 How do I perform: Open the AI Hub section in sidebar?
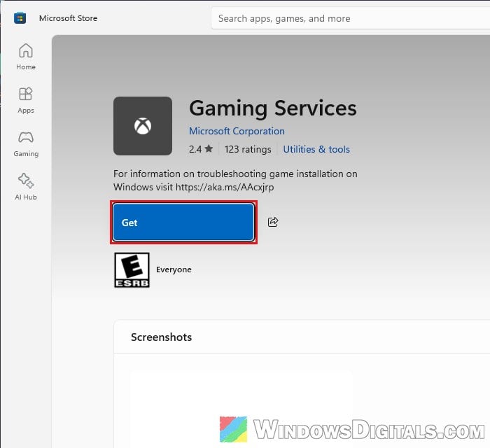(26, 187)
